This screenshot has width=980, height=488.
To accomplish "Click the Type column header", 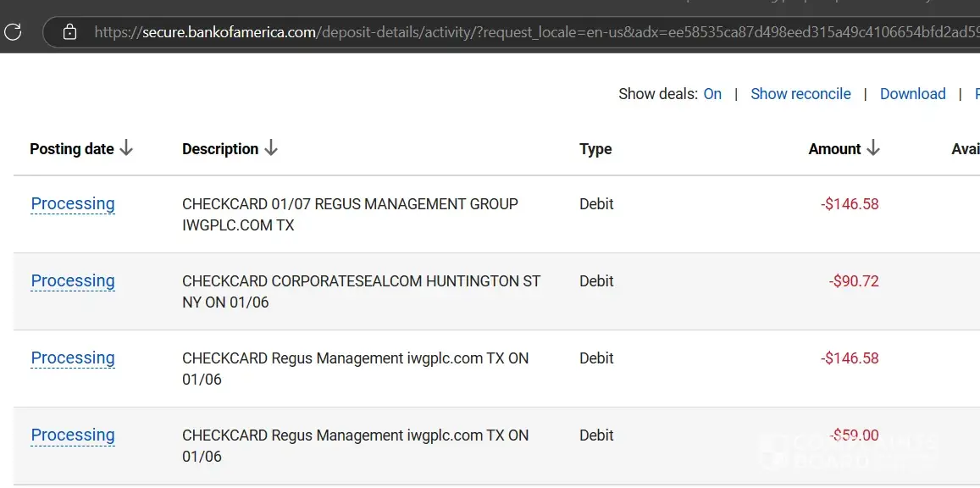I will (595, 149).
